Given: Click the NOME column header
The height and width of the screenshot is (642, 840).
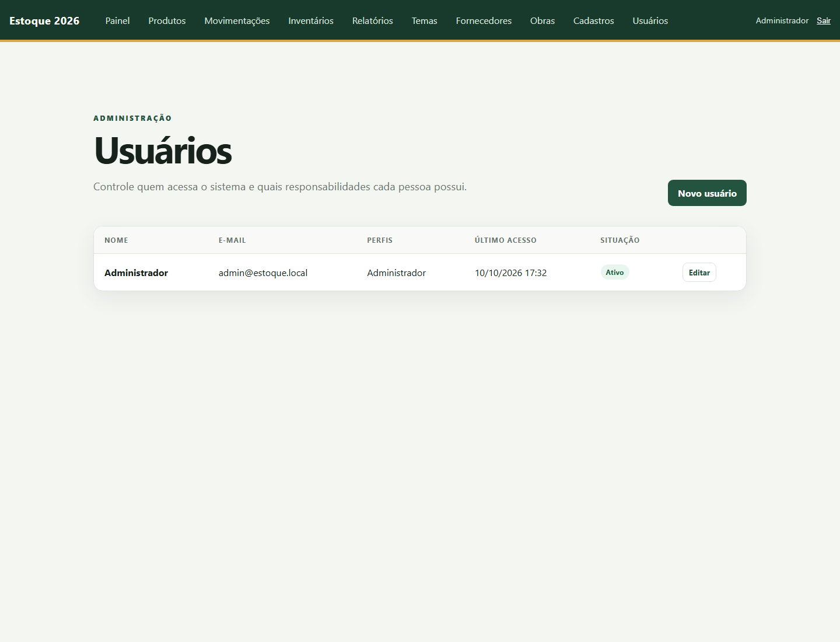Looking at the screenshot, I should 116,240.
